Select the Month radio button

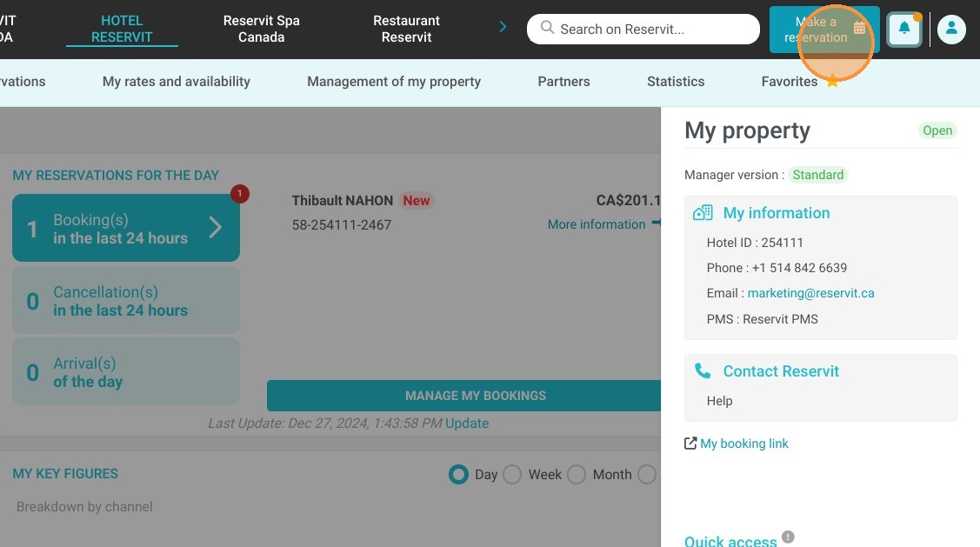click(x=577, y=475)
